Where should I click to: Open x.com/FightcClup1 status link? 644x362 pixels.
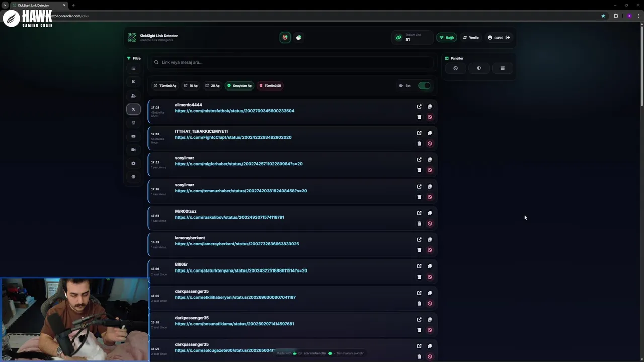[233, 137]
